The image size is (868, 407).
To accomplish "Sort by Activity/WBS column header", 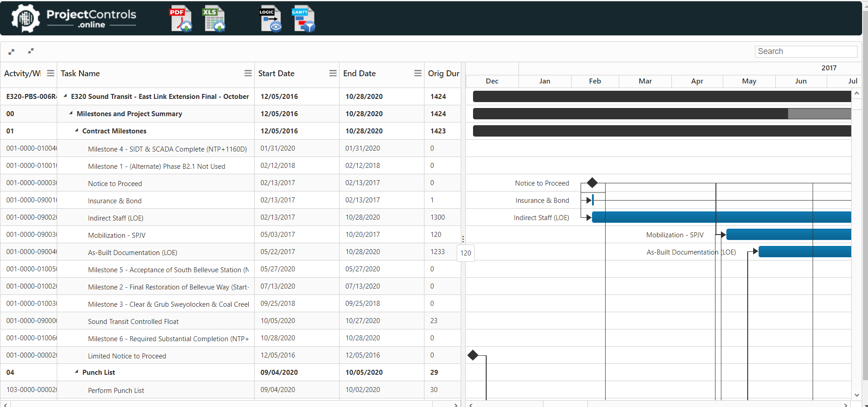I will [x=23, y=74].
